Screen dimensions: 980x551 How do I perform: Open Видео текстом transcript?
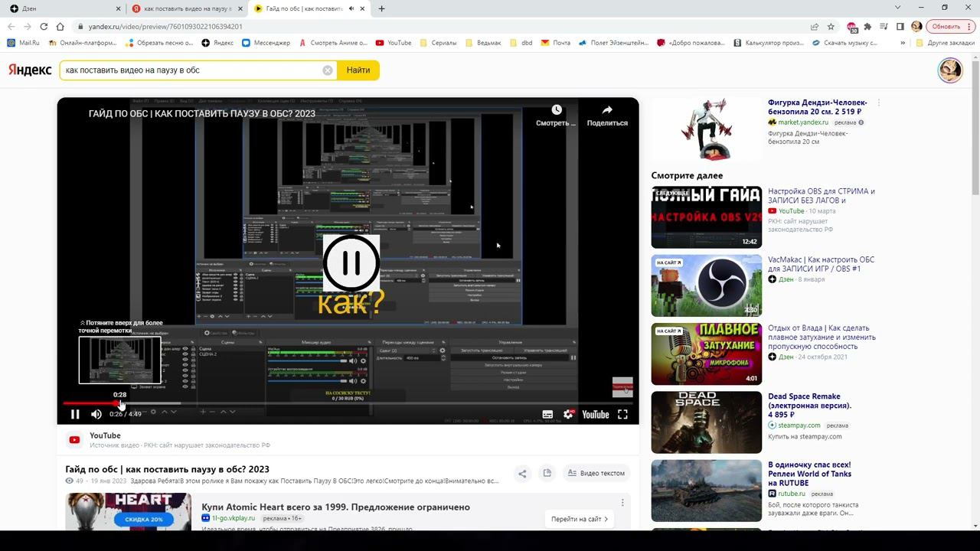click(x=596, y=473)
